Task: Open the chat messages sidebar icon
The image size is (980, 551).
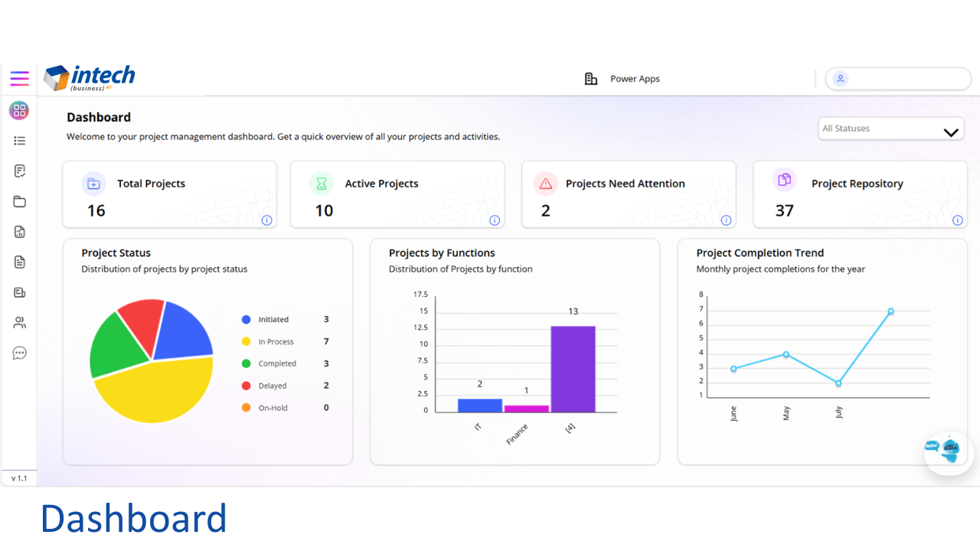Action: coord(20,353)
